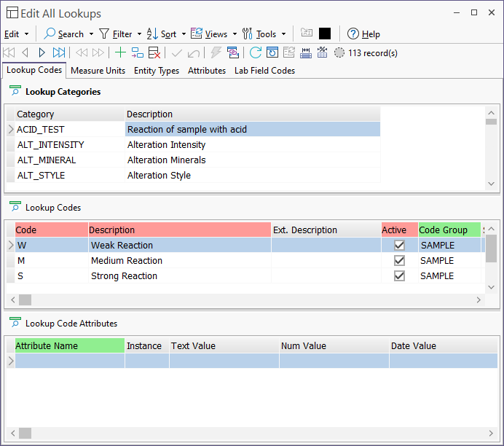Viewport: 504px width, 446px height.
Task: Go to the next record
Action: pyautogui.click(x=42, y=52)
